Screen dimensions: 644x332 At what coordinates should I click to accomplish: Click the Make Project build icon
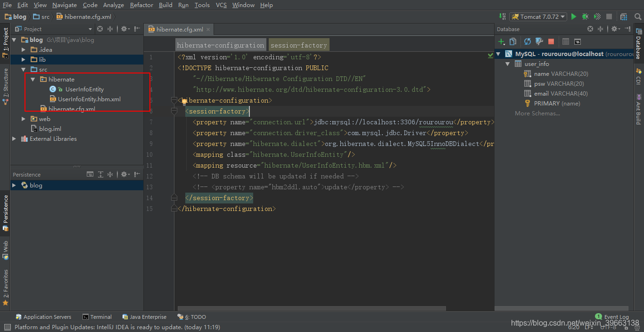click(503, 16)
